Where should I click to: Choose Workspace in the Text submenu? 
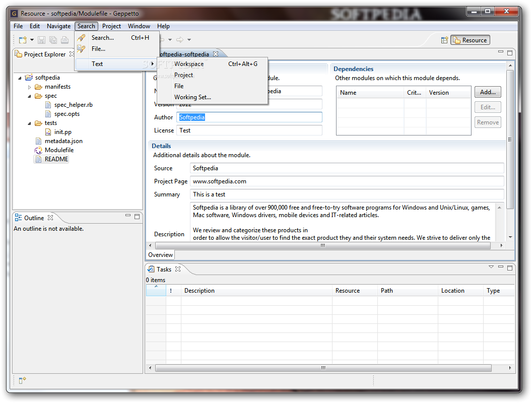click(213, 64)
